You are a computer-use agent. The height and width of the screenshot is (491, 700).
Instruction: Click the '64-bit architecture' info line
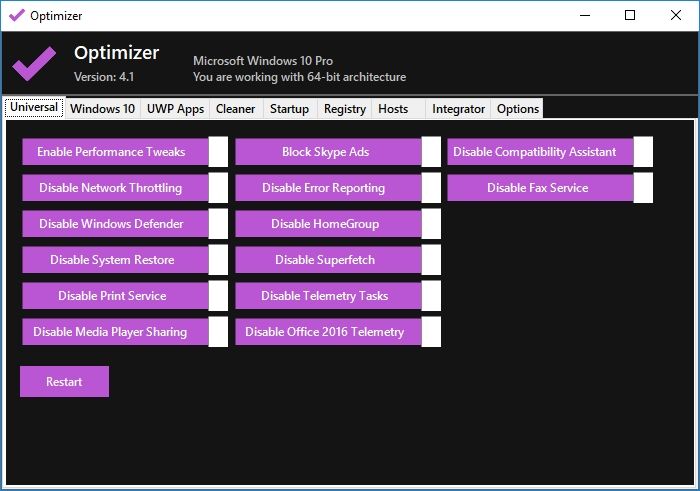click(300, 77)
